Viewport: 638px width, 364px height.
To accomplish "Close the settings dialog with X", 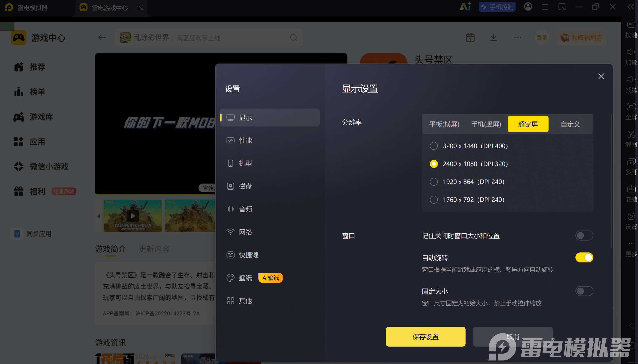I will 601,76.
